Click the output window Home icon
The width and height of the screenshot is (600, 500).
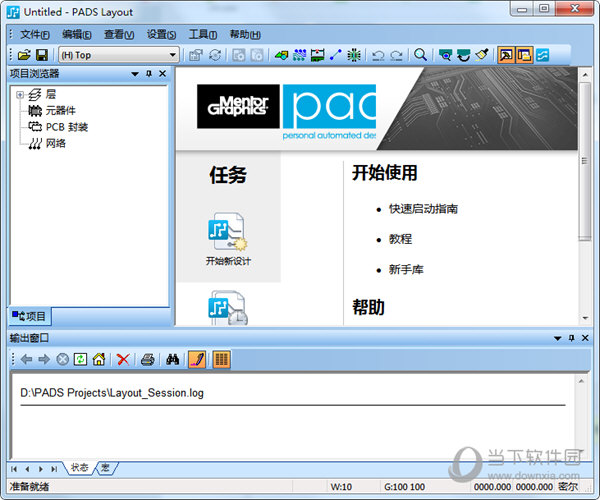tap(99, 359)
